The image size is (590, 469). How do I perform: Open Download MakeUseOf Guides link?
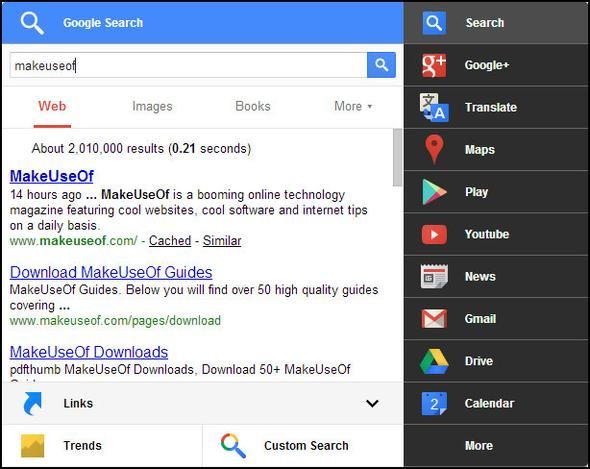click(111, 272)
